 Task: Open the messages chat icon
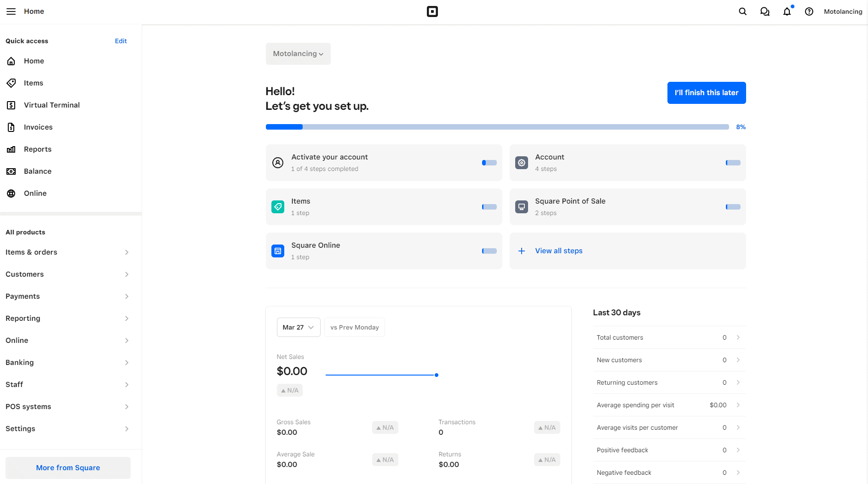tap(765, 11)
